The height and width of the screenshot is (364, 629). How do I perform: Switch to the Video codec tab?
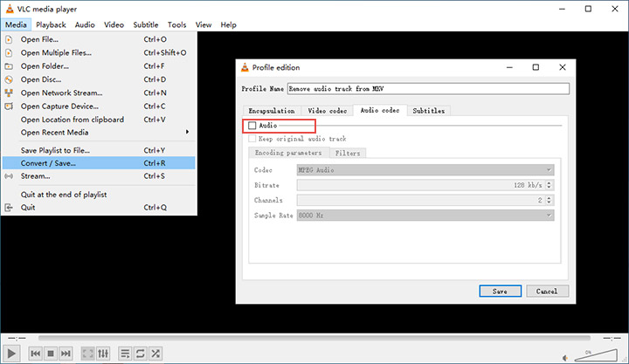pyautogui.click(x=328, y=111)
